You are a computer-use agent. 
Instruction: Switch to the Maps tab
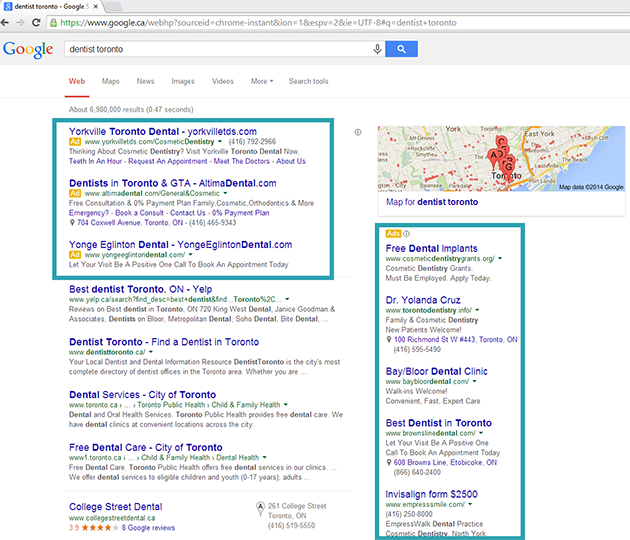pos(110,81)
